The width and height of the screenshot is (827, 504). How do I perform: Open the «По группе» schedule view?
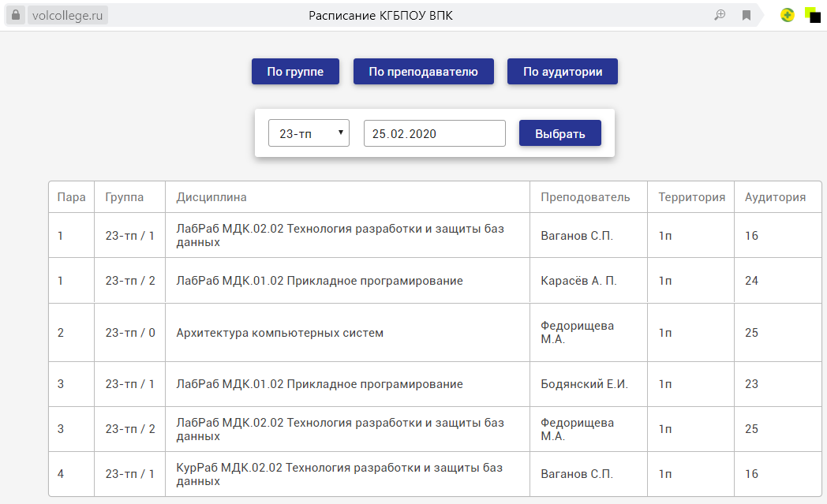tap(295, 72)
